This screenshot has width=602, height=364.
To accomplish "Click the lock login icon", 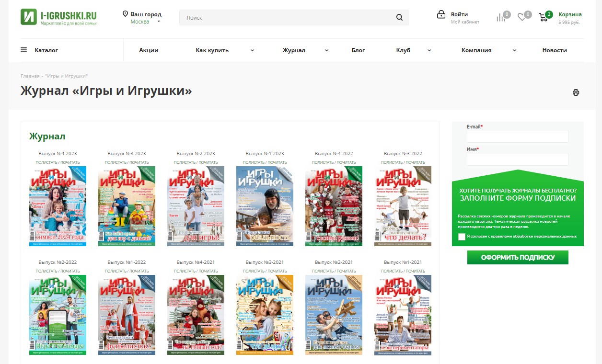I will tap(441, 15).
